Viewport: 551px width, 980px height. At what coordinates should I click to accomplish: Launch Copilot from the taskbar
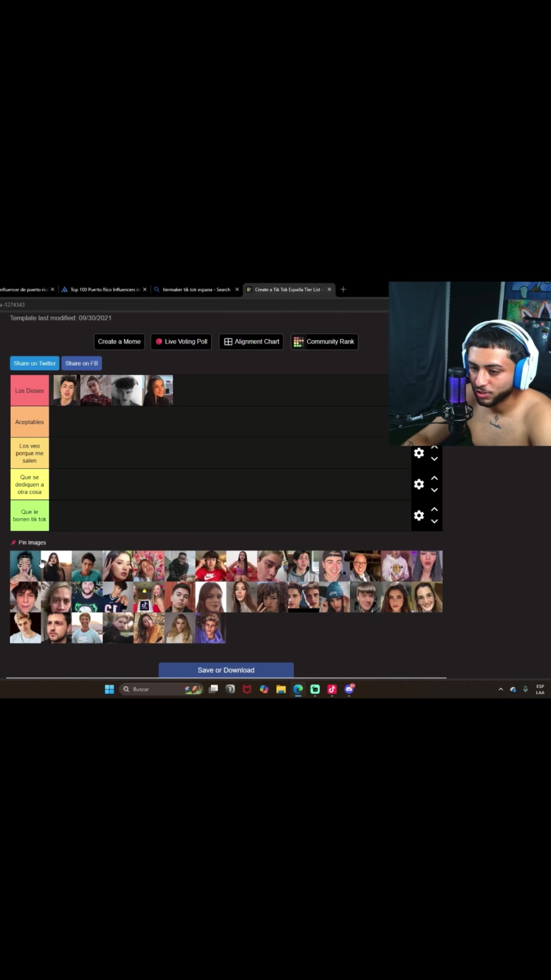264,690
